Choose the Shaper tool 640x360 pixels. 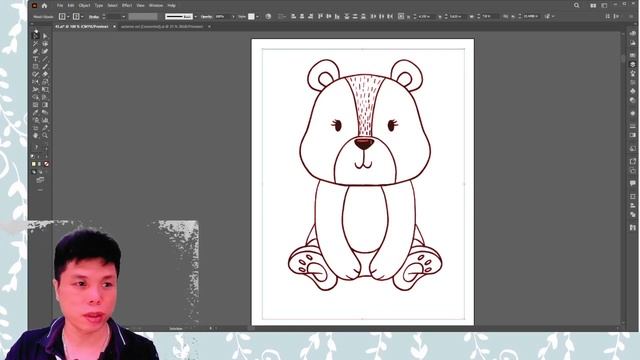click(x=36, y=74)
